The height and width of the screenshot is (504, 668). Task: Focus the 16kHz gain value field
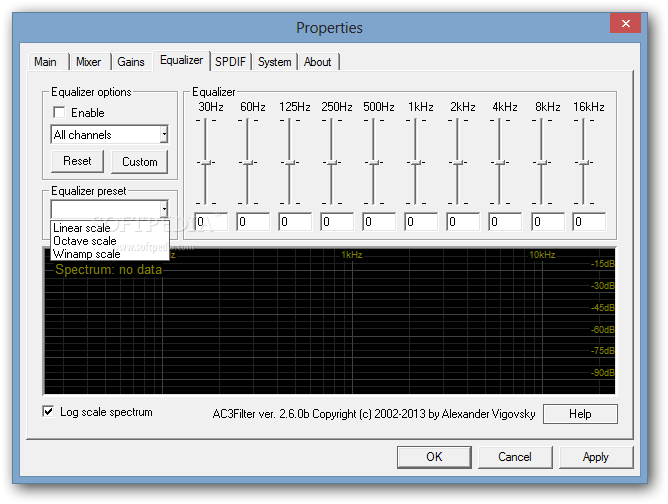(x=589, y=222)
